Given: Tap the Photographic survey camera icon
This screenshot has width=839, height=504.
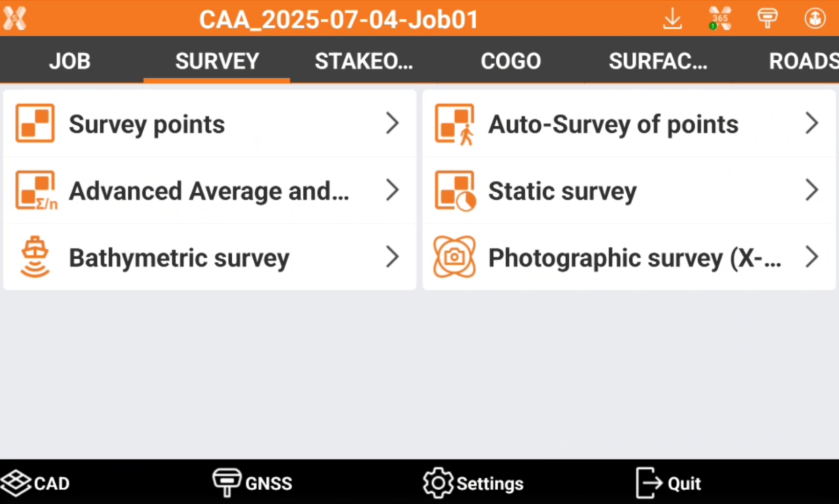Looking at the screenshot, I should coord(454,257).
